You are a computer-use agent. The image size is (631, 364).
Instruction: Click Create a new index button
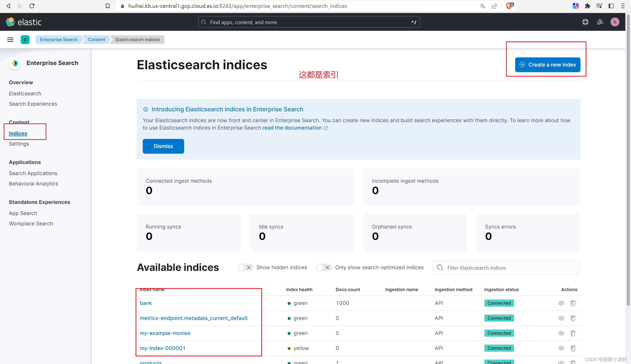click(547, 65)
